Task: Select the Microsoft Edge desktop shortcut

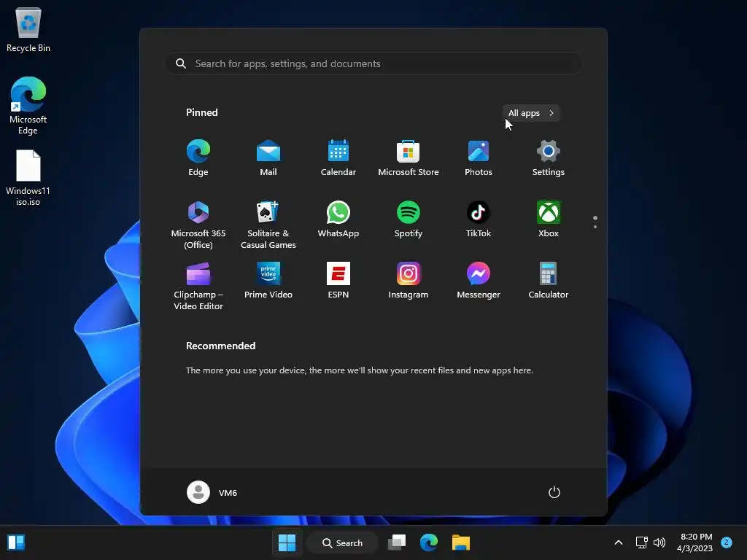Action: [x=28, y=106]
